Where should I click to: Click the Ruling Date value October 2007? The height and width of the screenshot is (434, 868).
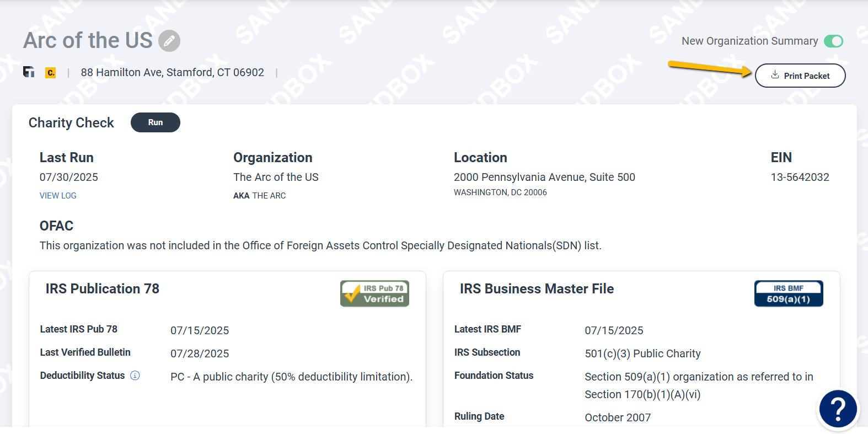click(x=618, y=417)
